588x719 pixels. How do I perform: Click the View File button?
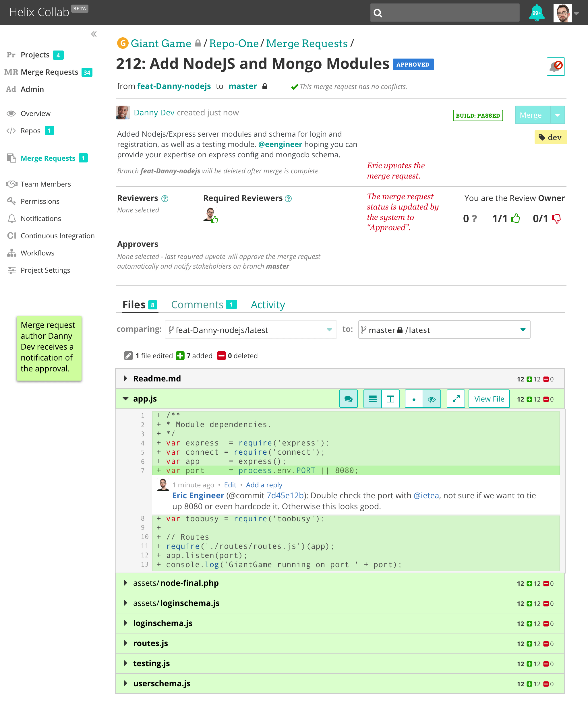point(489,399)
